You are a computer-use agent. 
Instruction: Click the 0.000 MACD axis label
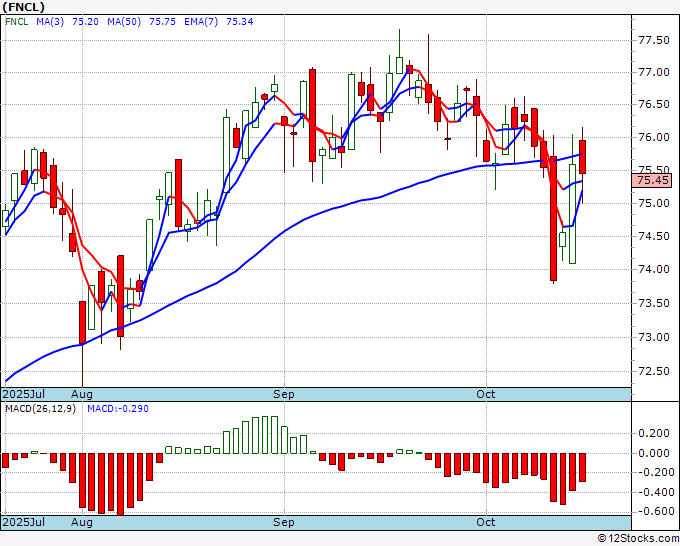point(654,454)
